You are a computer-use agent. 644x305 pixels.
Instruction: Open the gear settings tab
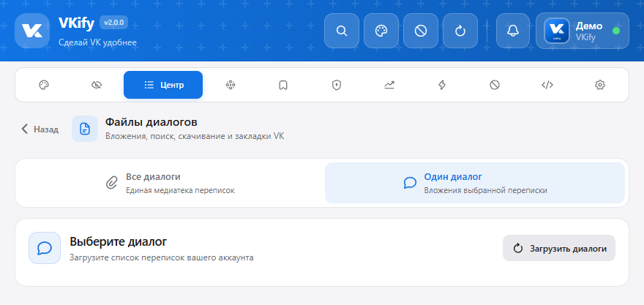tap(600, 85)
